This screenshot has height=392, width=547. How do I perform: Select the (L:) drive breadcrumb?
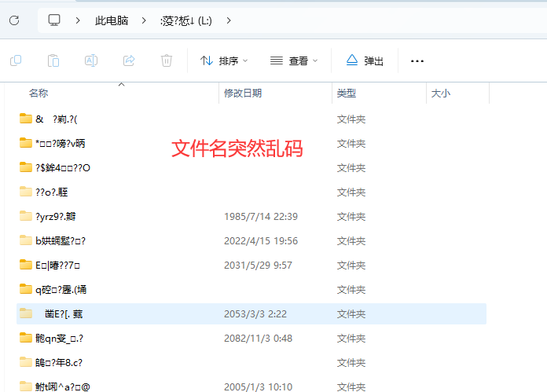point(186,21)
